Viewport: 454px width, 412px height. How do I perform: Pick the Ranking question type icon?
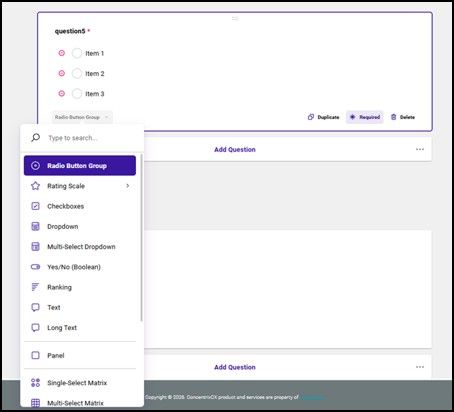[35, 287]
